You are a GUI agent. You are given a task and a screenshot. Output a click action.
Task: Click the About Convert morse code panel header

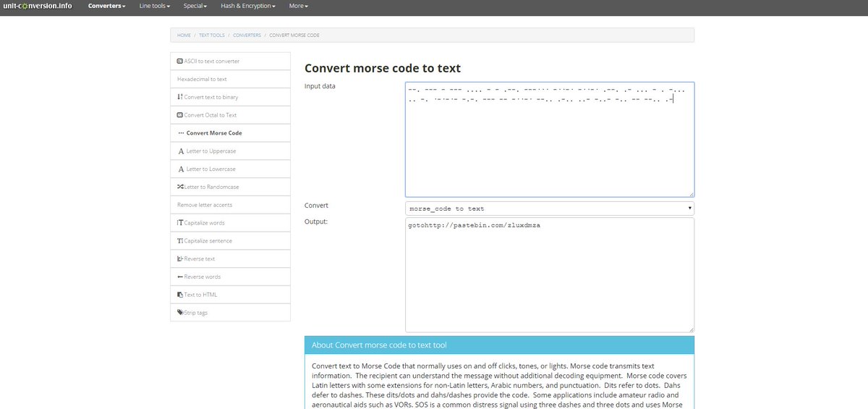499,345
